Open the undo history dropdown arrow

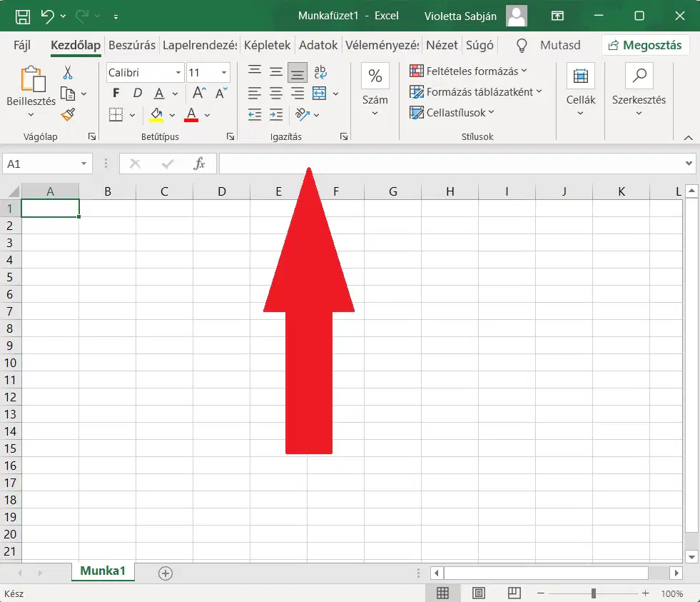point(63,16)
